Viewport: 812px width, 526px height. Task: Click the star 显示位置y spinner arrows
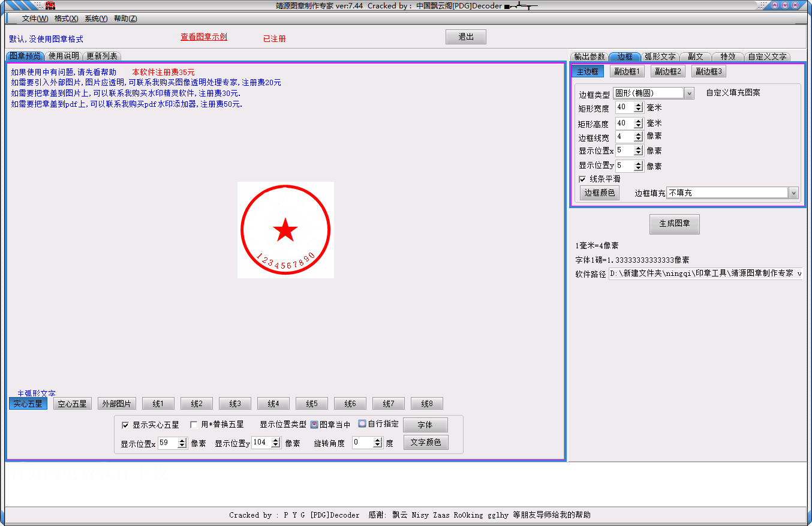pyautogui.click(x=276, y=442)
